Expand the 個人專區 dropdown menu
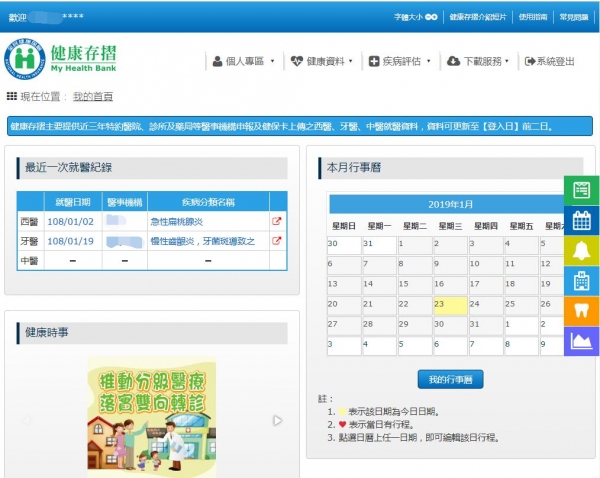This screenshot has height=478, width=600. (x=243, y=61)
